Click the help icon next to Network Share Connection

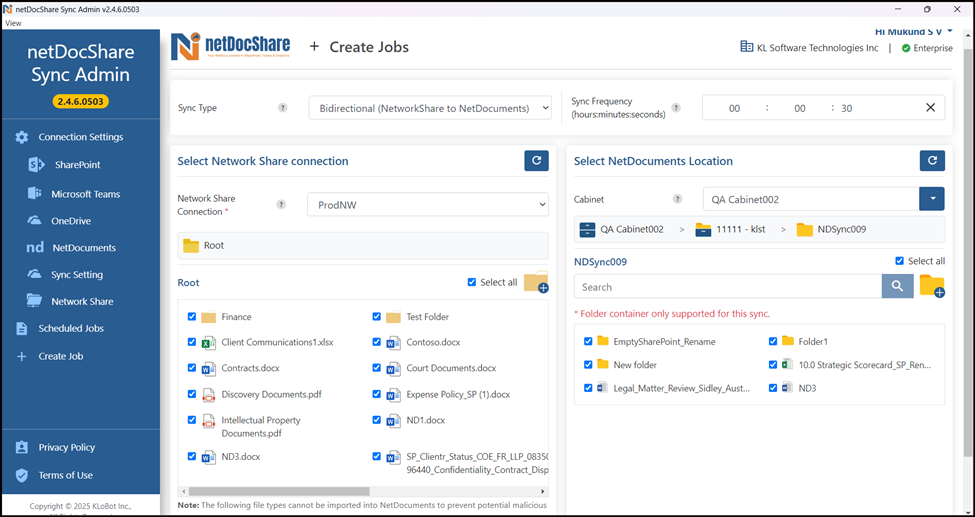(281, 204)
